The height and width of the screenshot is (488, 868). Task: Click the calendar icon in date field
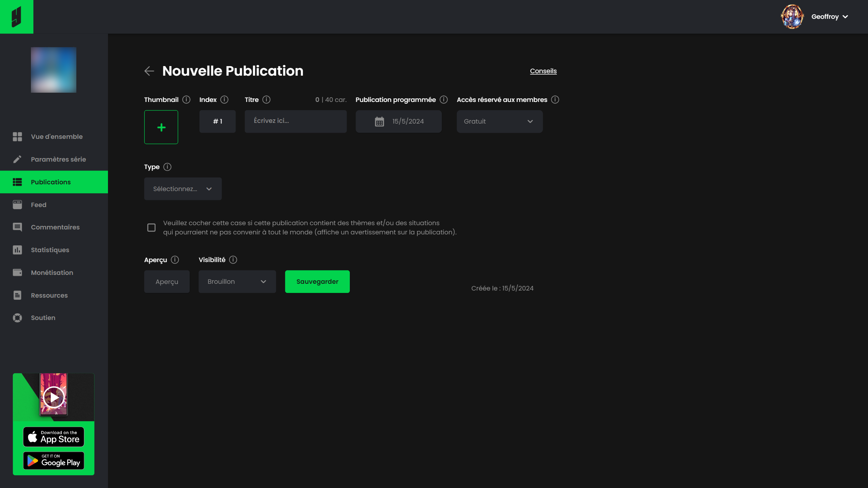[x=379, y=122]
